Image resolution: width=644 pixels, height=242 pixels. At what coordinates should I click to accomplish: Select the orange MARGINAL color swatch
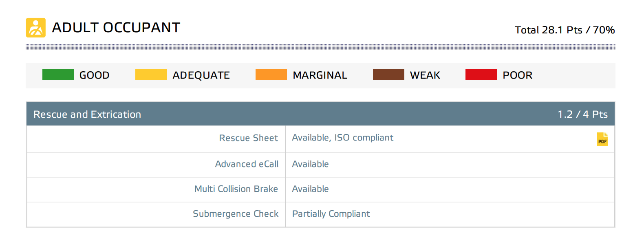271,75
